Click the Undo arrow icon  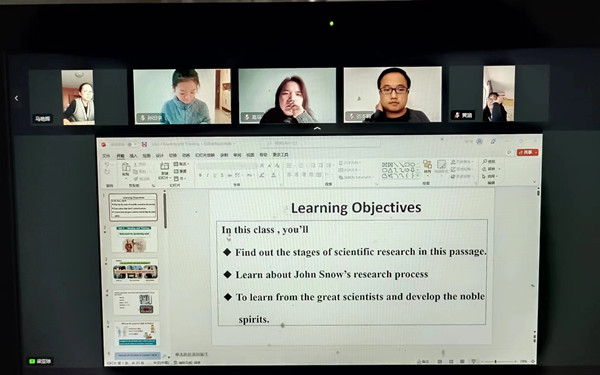point(107,164)
